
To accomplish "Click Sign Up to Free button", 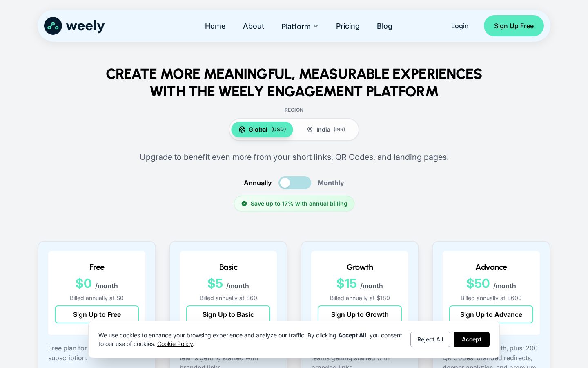I will pos(97,314).
